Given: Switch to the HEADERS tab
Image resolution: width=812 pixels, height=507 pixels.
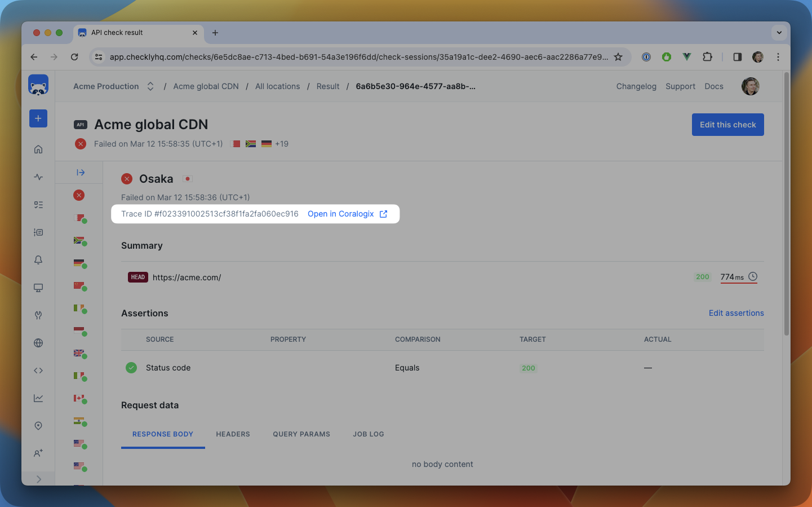Looking at the screenshot, I should point(233,434).
